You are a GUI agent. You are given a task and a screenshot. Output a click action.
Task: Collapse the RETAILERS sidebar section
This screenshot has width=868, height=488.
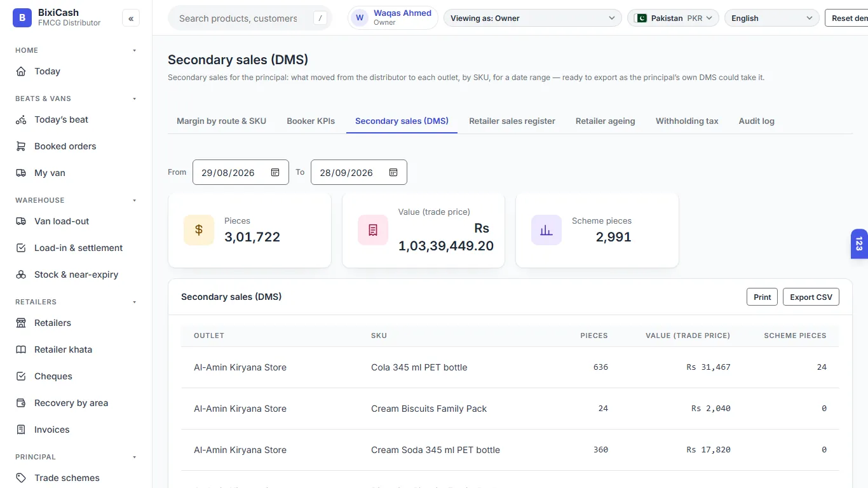coord(134,302)
